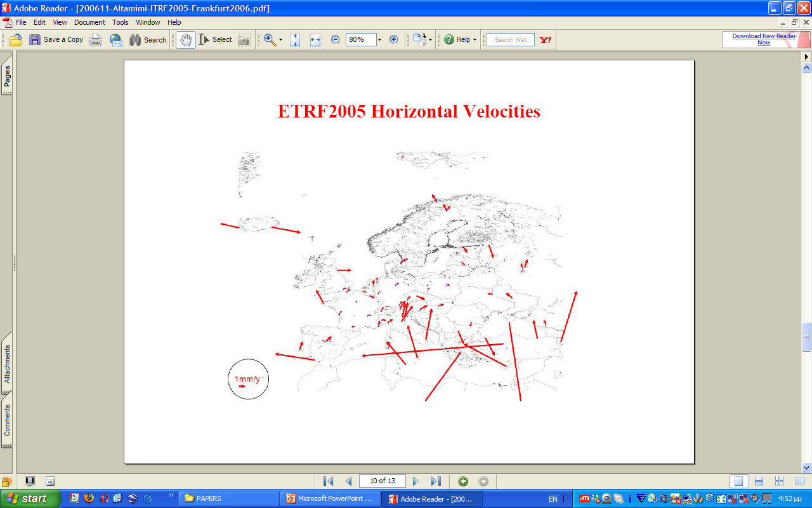This screenshot has height=508, width=812.
Task: Click the Search Web input field
Action: coord(511,39)
